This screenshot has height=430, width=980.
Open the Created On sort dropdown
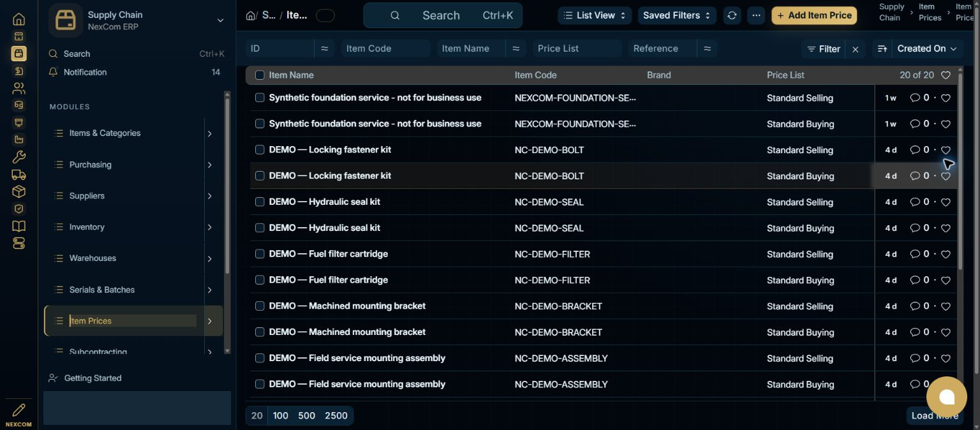click(927, 48)
